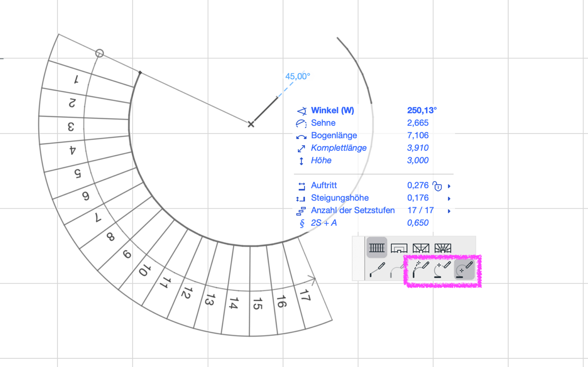
Task: Click the paragraph symbol beside 2S + A
Action: (x=301, y=223)
